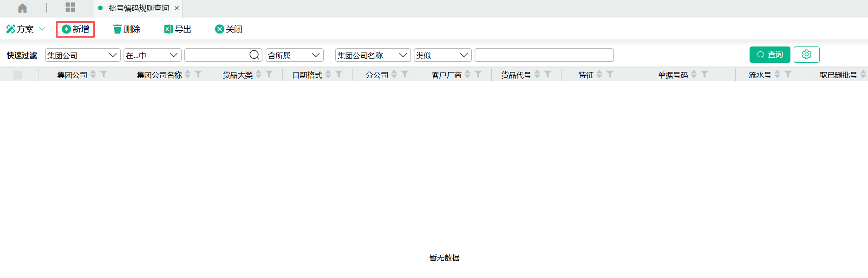This screenshot has width=868, height=278.
Task: Switch to the 批号编码规则查询 tab
Action: (138, 8)
